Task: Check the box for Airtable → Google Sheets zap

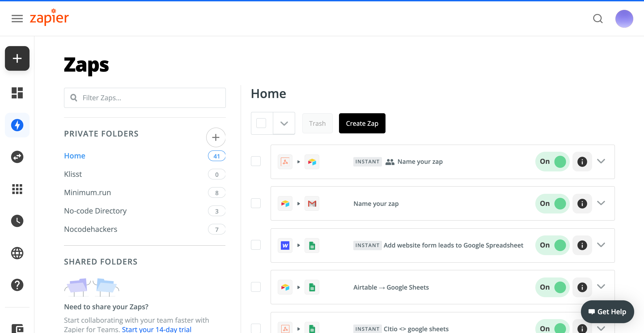Action: [256, 287]
